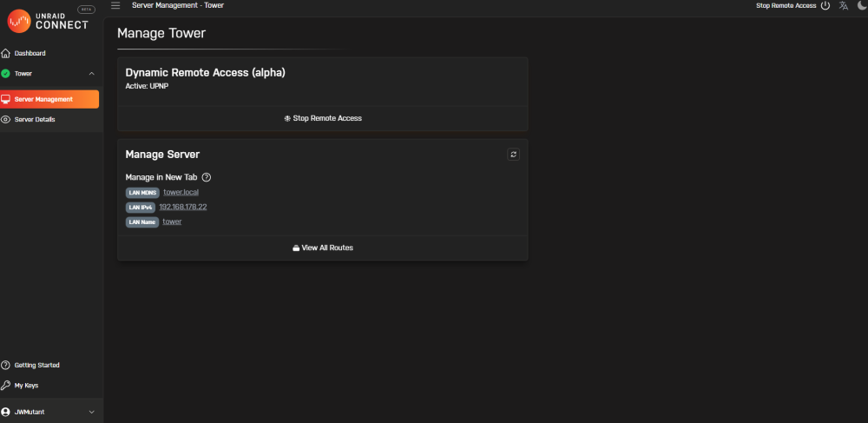Image resolution: width=868 pixels, height=423 pixels.
Task: Click the Active: UPNP status text
Action: pyautogui.click(x=147, y=86)
